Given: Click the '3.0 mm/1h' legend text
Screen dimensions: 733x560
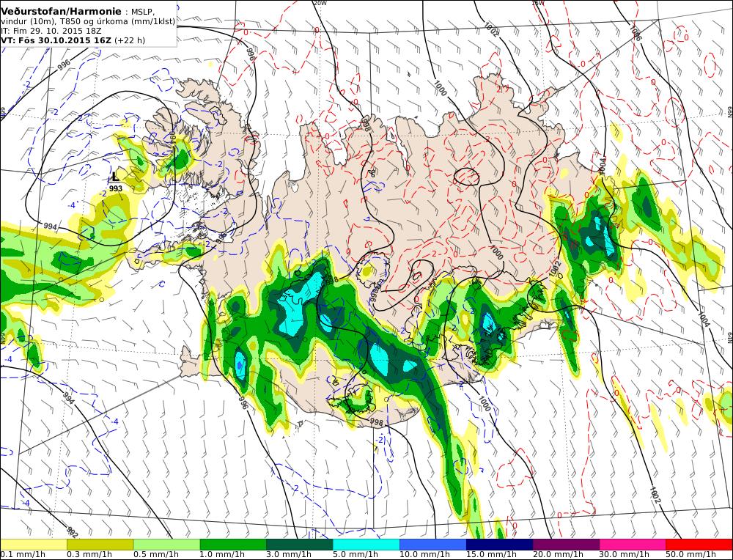Looking at the screenshot, I should click(289, 554).
